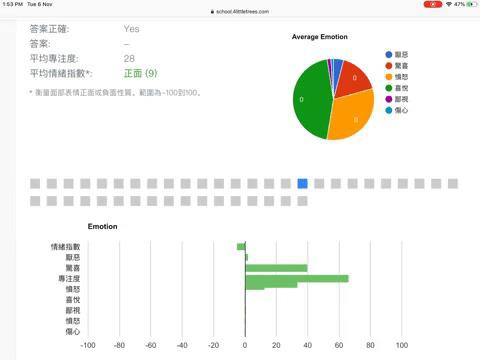Select the green slice of the pie chart
Viewport: 480px width, 360px height.
(x=312, y=100)
